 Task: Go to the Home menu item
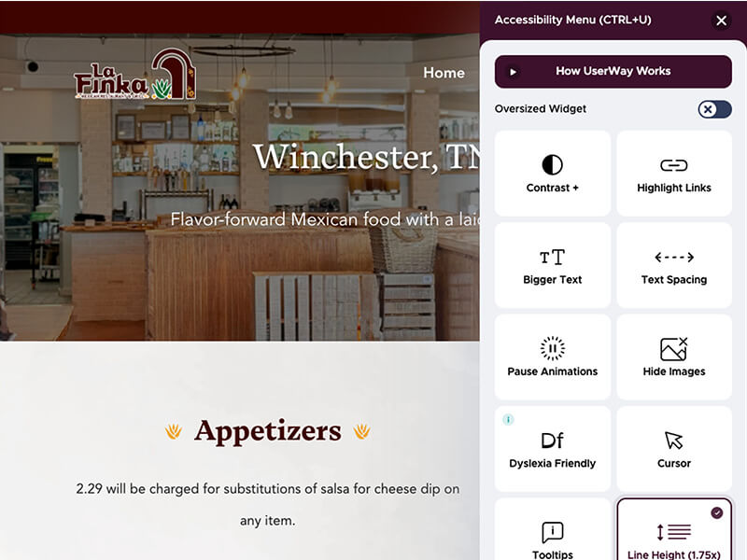pos(444,73)
